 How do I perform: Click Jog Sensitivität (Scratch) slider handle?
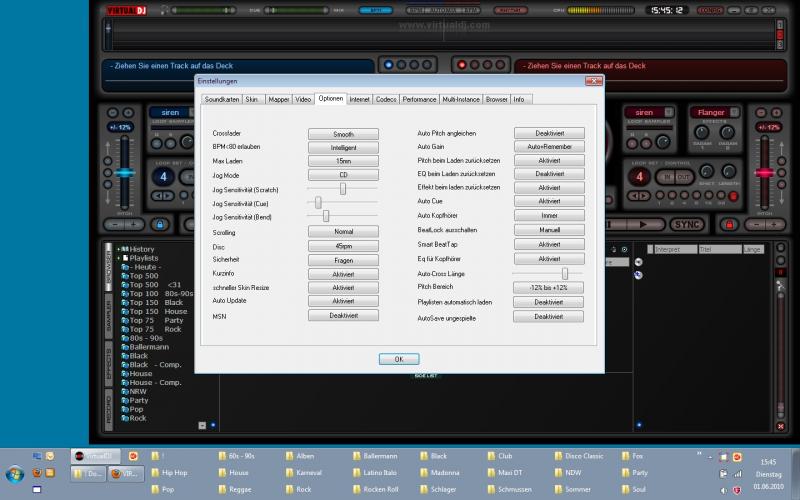click(343, 189)
